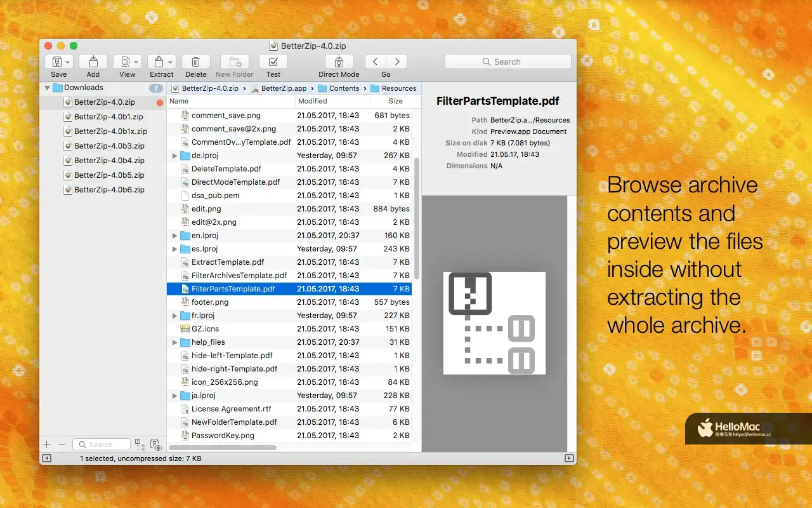This screenshot has width=812, height=508.
Task: Click Resources breadcrumb segment
Action: coord(393,88)
